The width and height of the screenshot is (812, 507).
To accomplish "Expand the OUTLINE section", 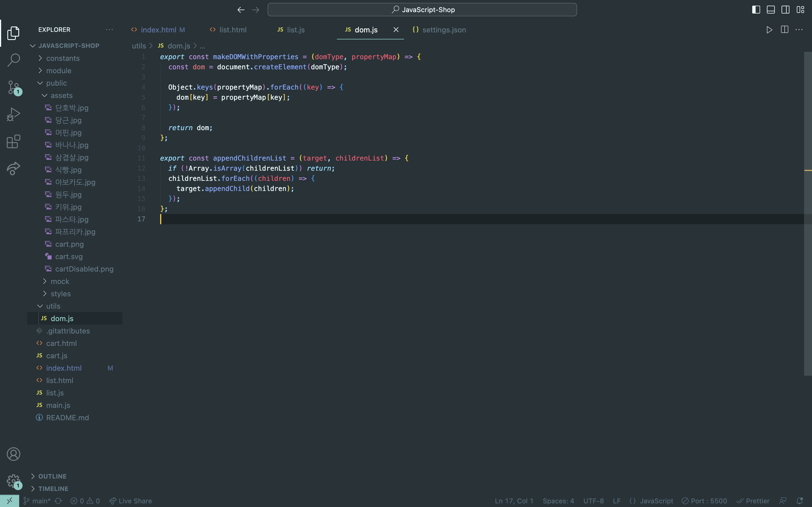I will click(x=52, y=476).
